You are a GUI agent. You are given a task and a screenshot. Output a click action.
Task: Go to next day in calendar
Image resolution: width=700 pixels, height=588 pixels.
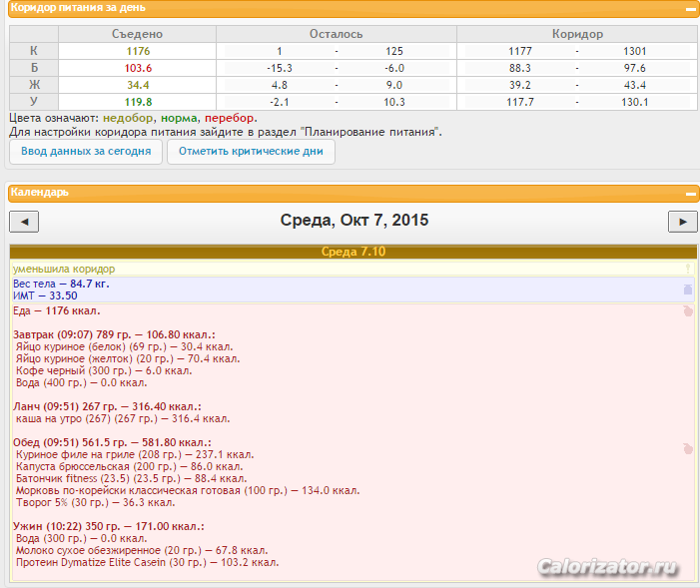point(682,222)
